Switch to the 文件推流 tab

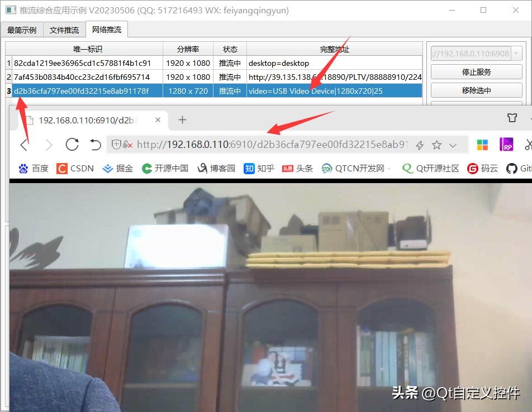pyautogui.click(x=64, y=30)
